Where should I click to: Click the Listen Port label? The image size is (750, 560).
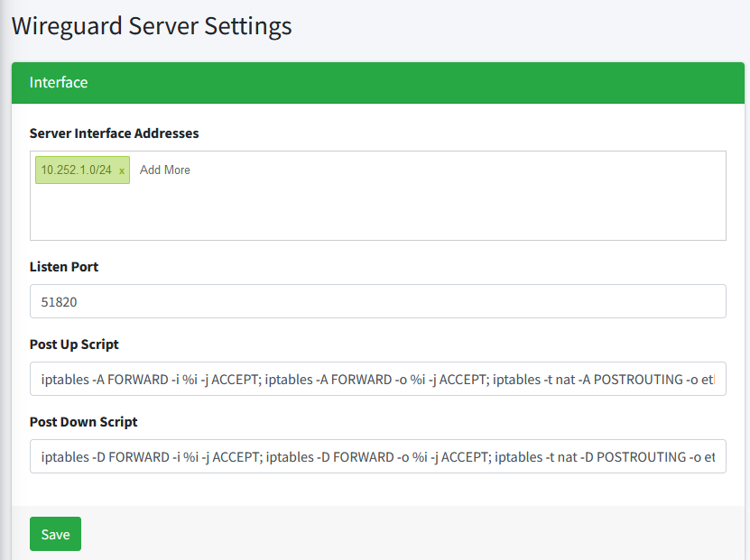[64, 267]
